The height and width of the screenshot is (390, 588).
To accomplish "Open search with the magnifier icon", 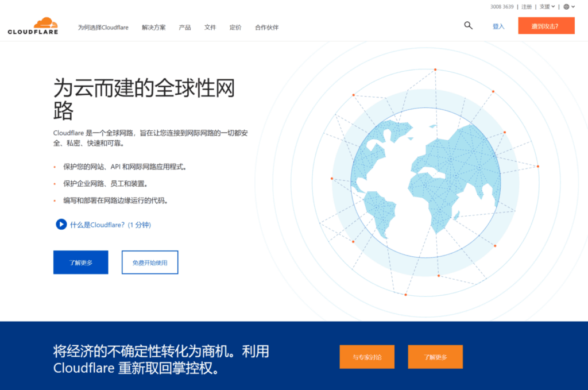I will coord(468,25).
